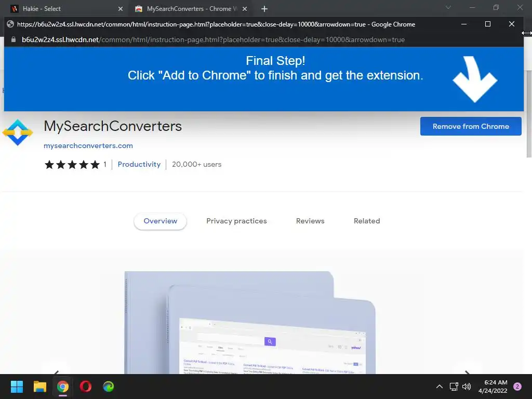Open the Reviews tab
Viewport: 532px width, 399px height.
point(310,221)
